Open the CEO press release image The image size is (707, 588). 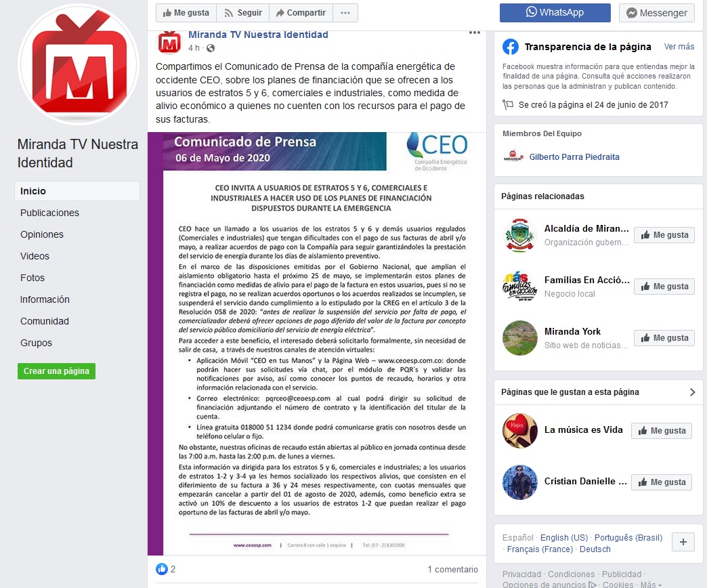316,343
